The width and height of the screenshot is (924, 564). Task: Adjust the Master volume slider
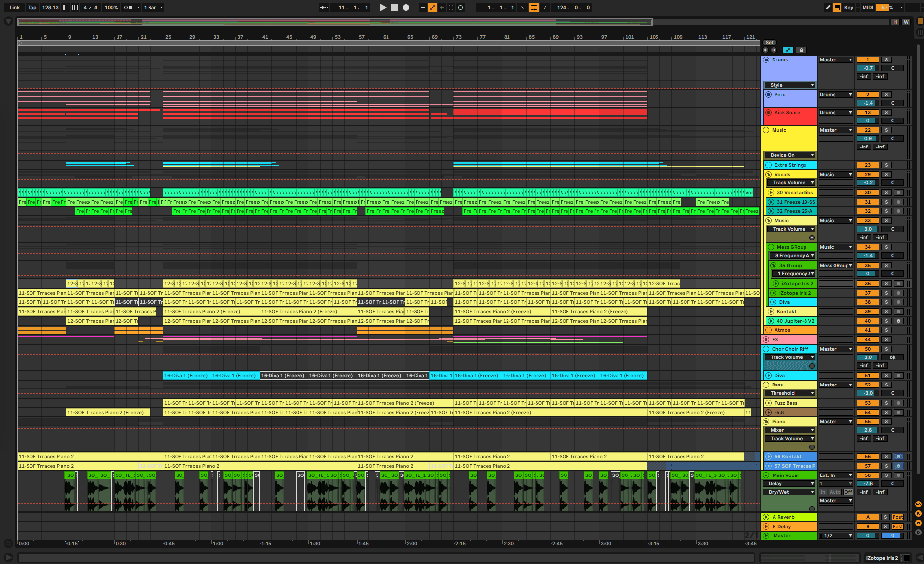pos(868,536)
